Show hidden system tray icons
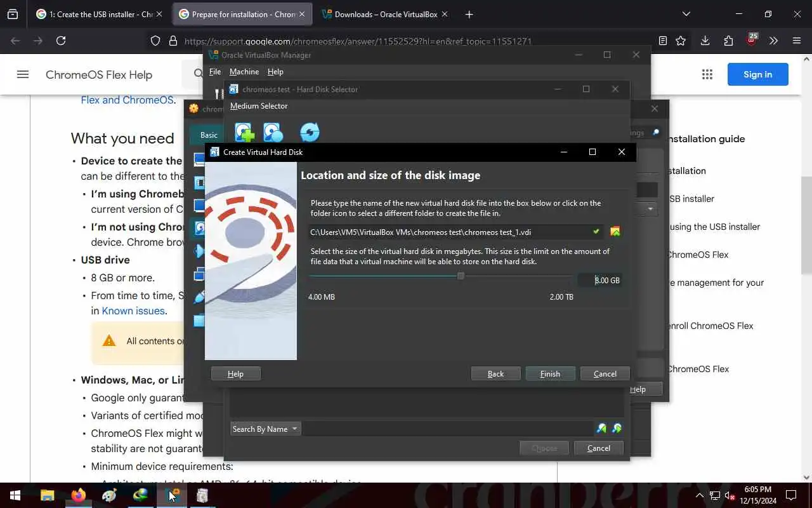 tap(700, 495)
